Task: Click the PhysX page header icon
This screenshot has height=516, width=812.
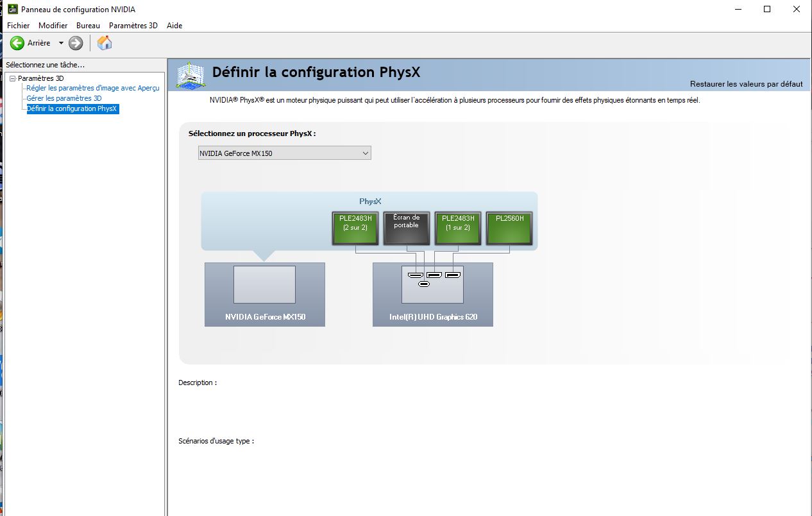Action: 190,75
